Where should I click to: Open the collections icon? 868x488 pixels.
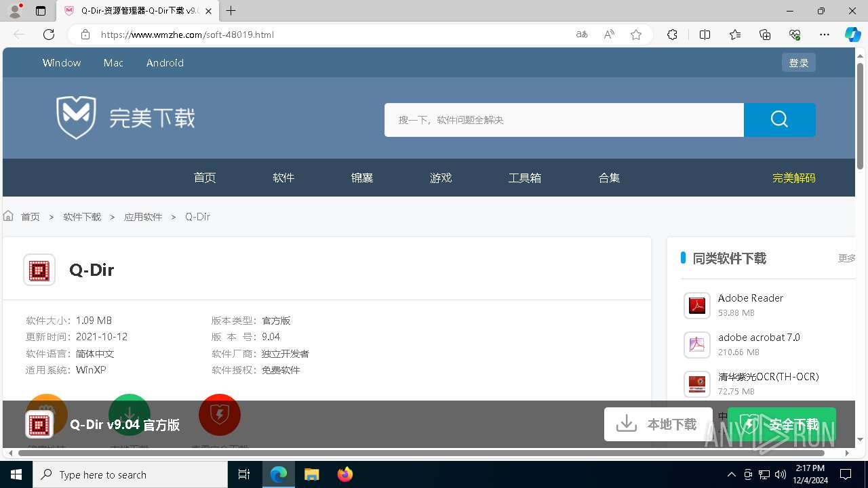[x=765, y=35]
